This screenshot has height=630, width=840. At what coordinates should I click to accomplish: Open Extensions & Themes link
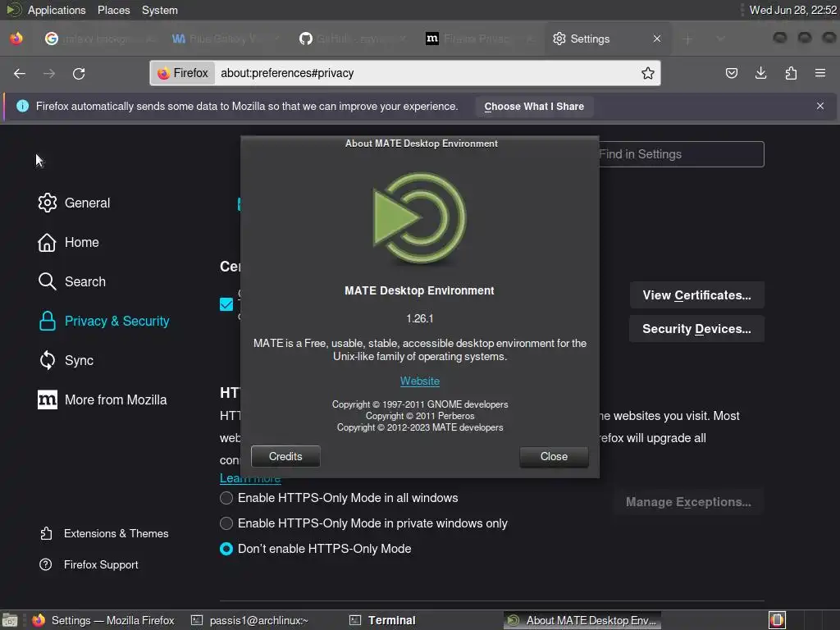104,533
